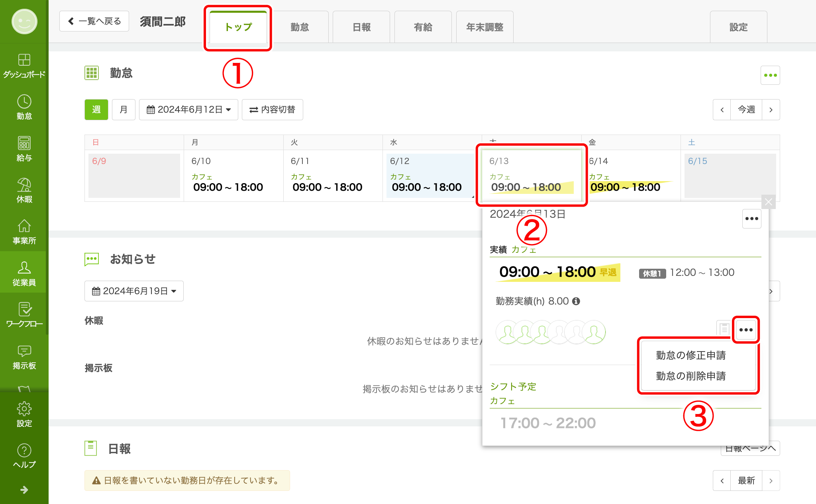Screen dimensions: 816x504
Task: Open 給与 payroll in the sidebar
Action: pos(24,149)
